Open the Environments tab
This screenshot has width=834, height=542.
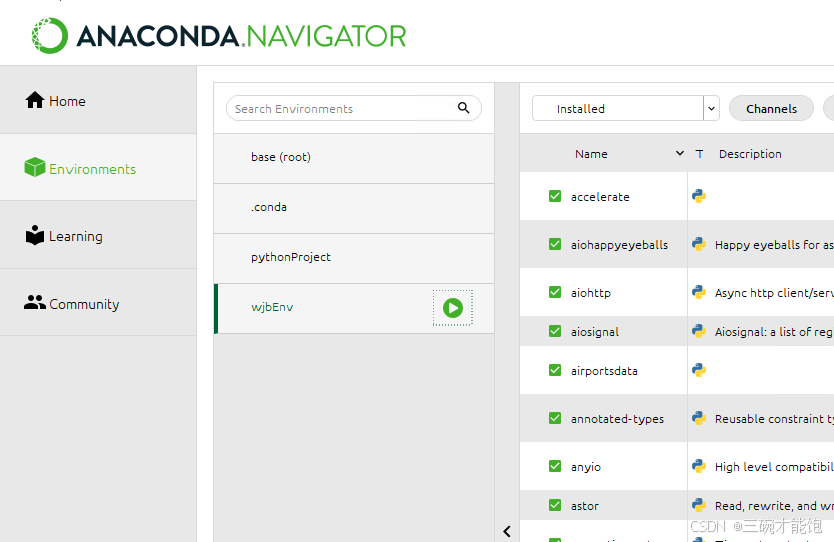pyautogui.click(x=98, y=168)
